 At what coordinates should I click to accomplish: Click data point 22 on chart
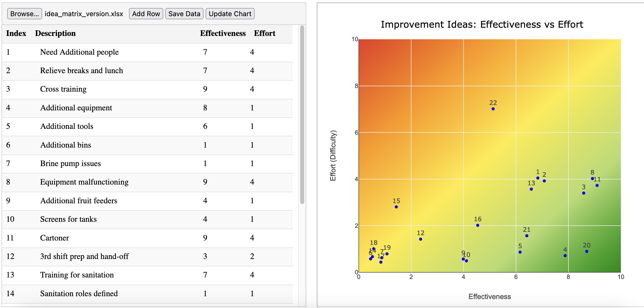pyautogui.click(x=493, y=109)
